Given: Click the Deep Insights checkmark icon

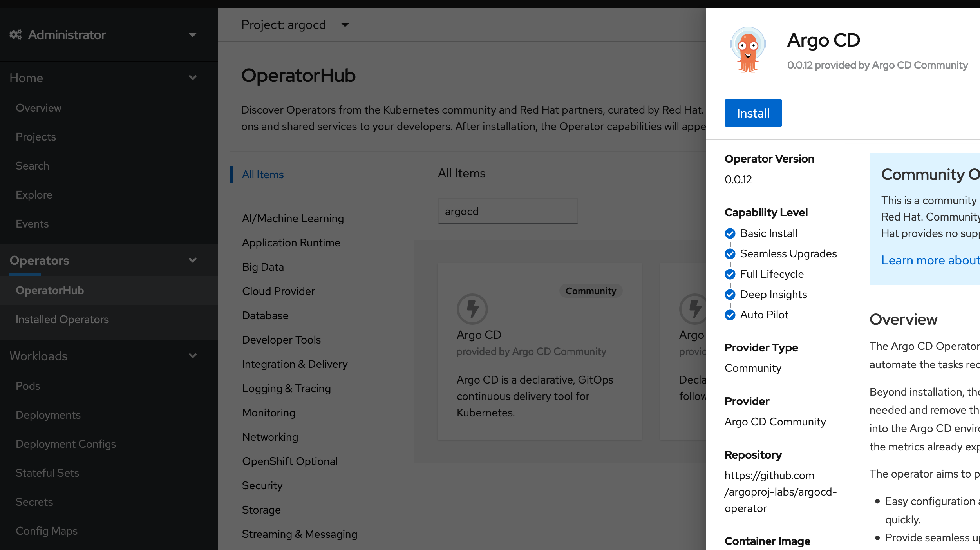Looking at the screenshot, I should pyautogui.click(x=730, y=295).
